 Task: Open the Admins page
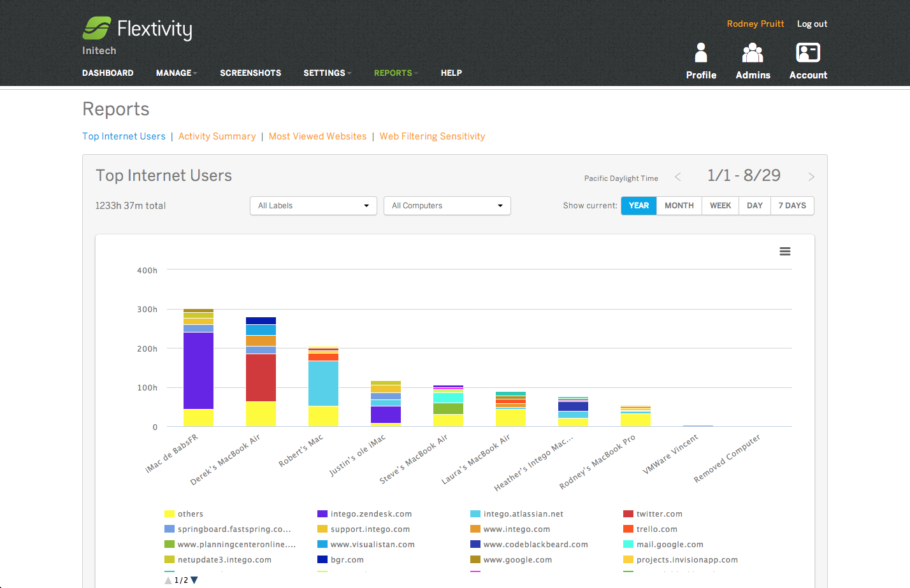click(x=753, y=61)
